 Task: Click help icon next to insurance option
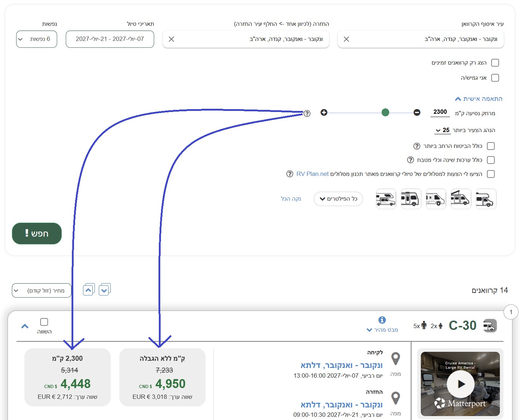pyautogui.click(x=417, y=146)
